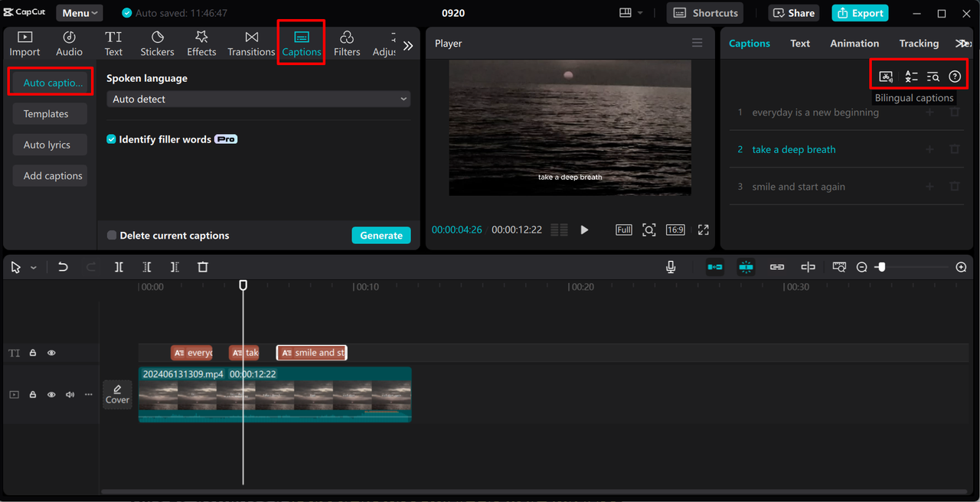This screenshot has height=502, width=980.
Task: Switch to the Text tools tab
Action: (x=113, y=44)
